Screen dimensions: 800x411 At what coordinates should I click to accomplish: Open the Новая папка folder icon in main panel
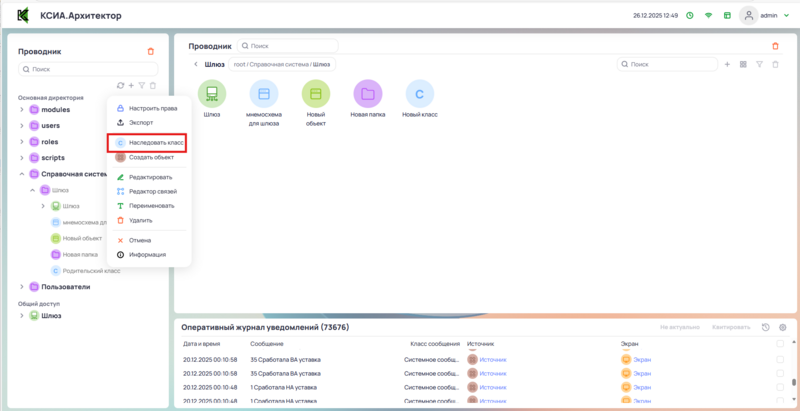tap(368, 94)
